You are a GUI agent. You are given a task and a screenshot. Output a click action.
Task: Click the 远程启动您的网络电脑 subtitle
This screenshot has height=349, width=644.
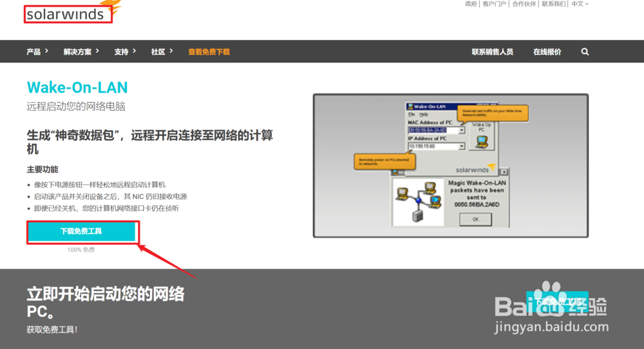(76, 107)
